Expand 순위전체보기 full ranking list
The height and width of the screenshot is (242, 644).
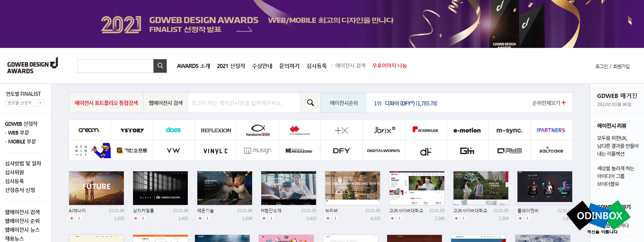549,103
